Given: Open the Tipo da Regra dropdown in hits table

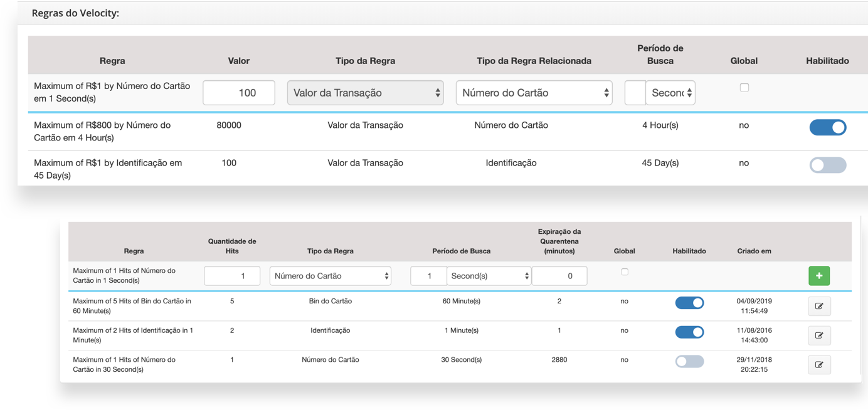Looking at the screenshot, I should point(331,276).
